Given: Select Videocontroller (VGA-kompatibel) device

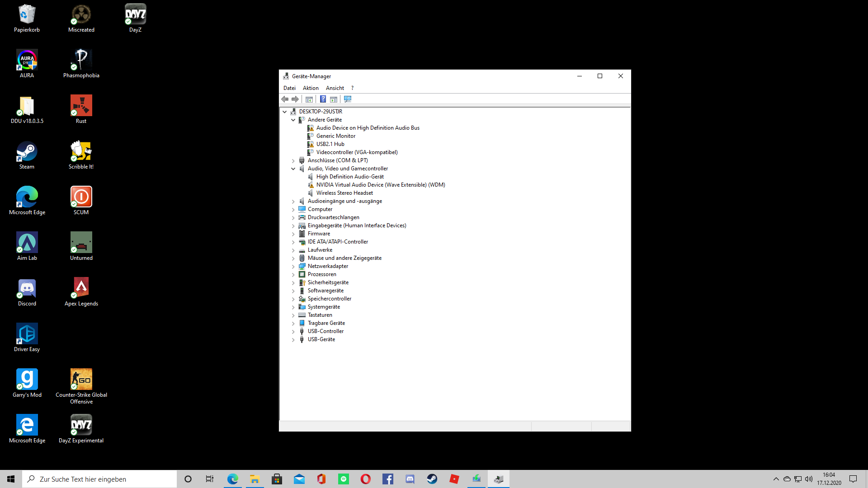Looking at the screenshot, I should pyautogui.click(x=357, y=152).
